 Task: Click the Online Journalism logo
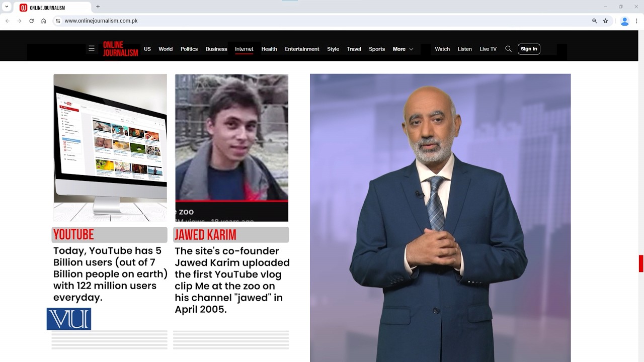[x=120, y=49]
